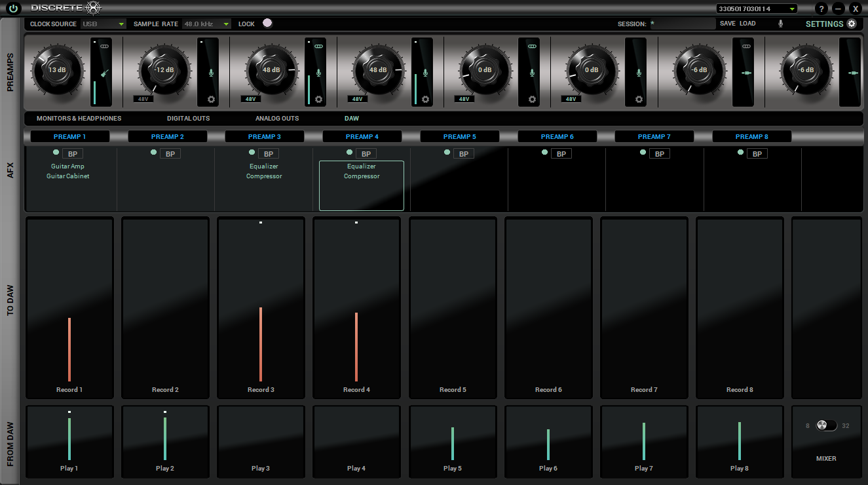This screenshot has width=868, height=485.
Task: Click the power icon in the title bar
Action: [x=14, y=9]
